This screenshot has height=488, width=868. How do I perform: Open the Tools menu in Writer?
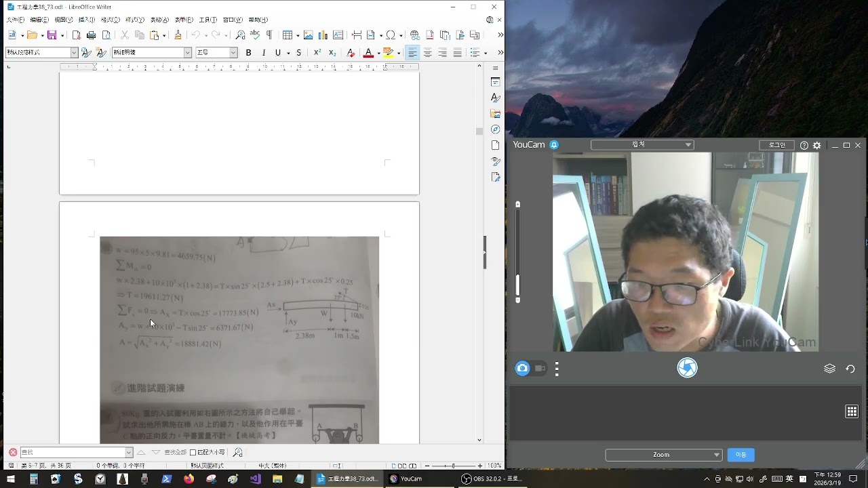click(x=208, y=20)
